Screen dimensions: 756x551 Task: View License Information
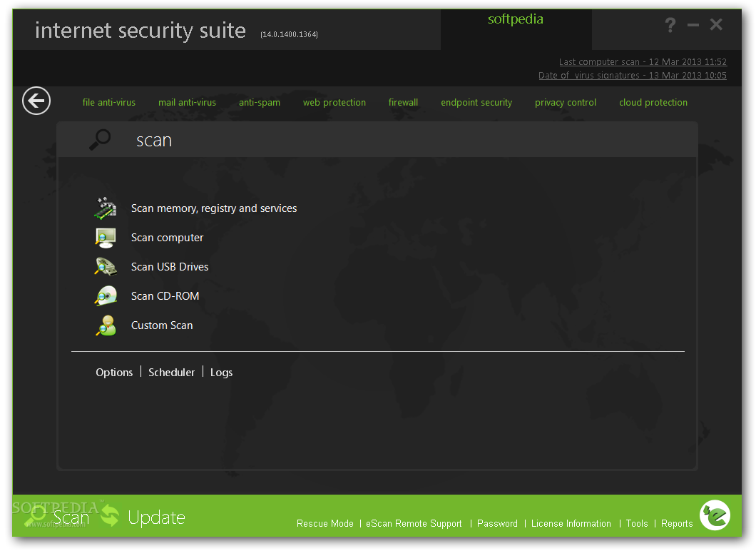coord(571,523)
